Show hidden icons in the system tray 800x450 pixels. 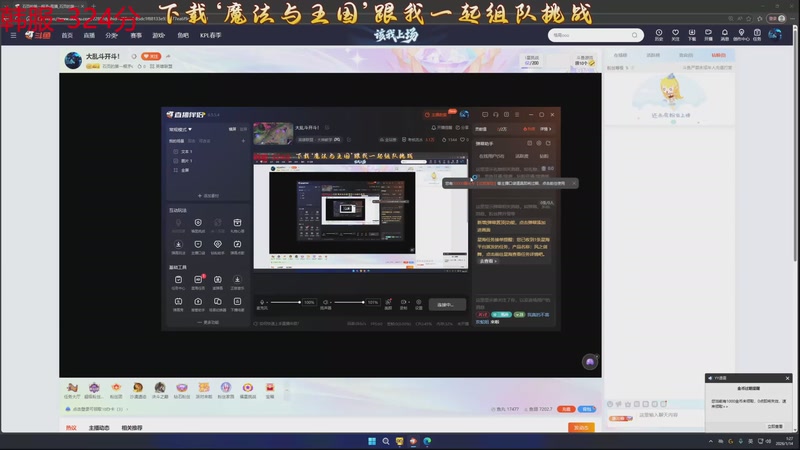(711, 441)
